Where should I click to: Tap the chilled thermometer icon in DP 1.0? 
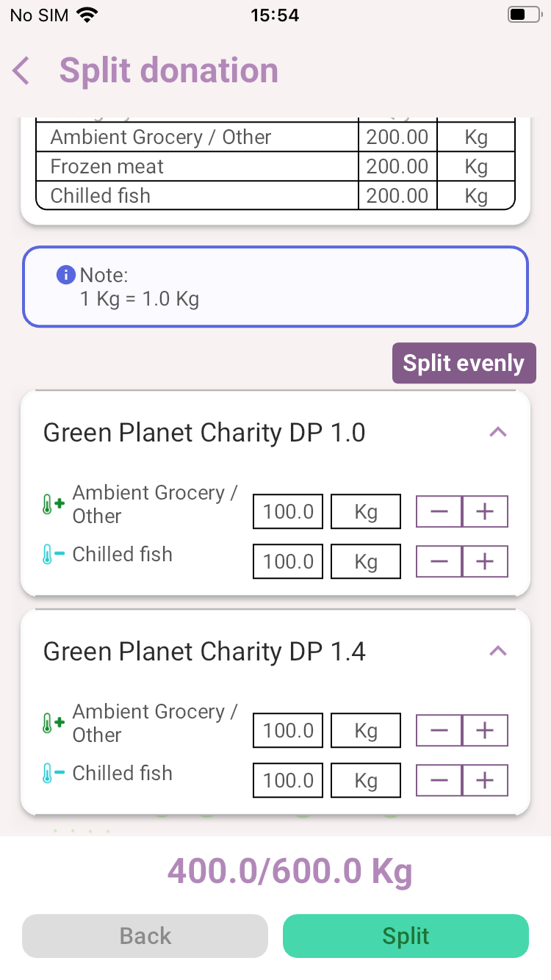[53, 555]
